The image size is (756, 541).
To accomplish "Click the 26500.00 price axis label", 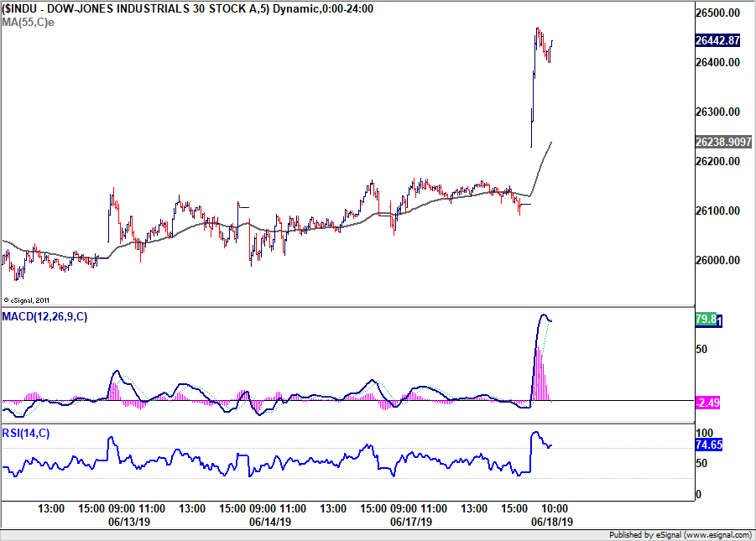I will (717, 13).
